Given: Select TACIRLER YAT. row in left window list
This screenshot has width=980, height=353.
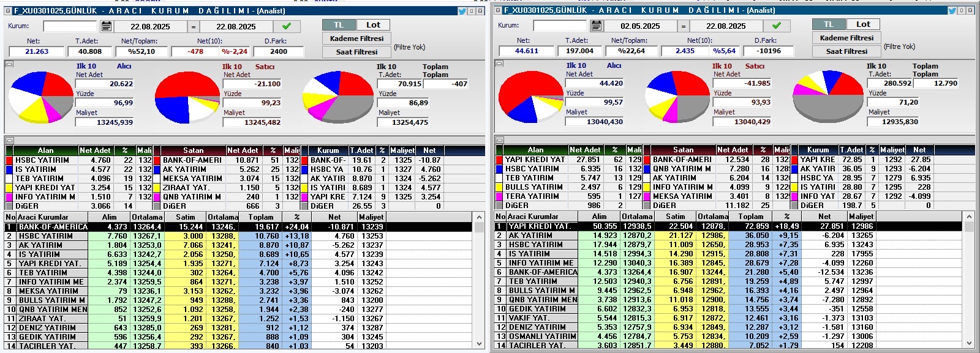Looking at the screenshot, I should pyautogui.click(x=239, y=346).
